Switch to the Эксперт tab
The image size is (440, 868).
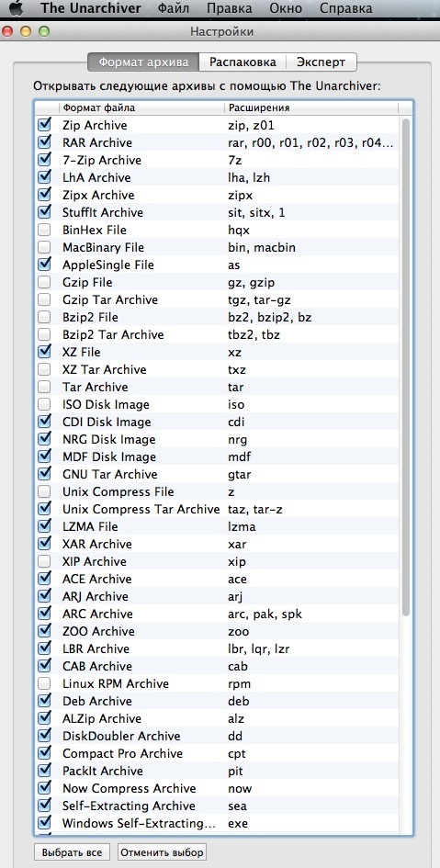click(321, 62)
